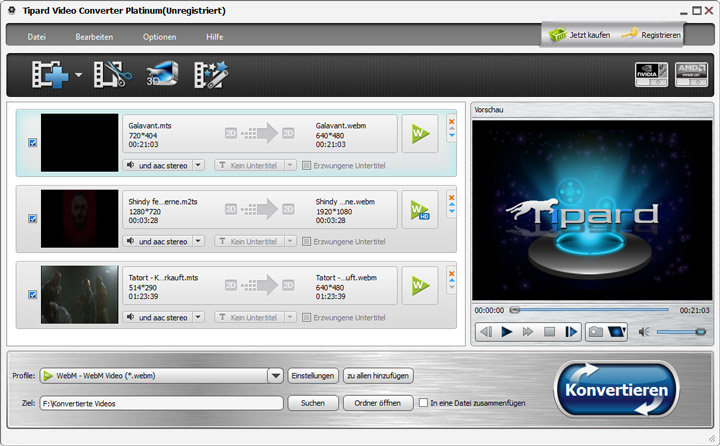Enable forced subtitles for Shindy file
This screenshot has width=720, height=446.
(x=306, y=241)
